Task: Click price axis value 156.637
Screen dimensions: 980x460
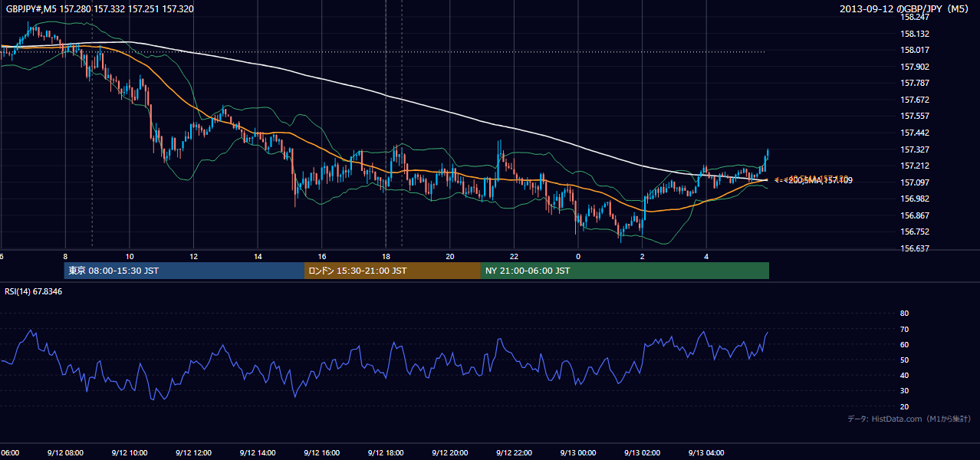Action: coord(916,248)
